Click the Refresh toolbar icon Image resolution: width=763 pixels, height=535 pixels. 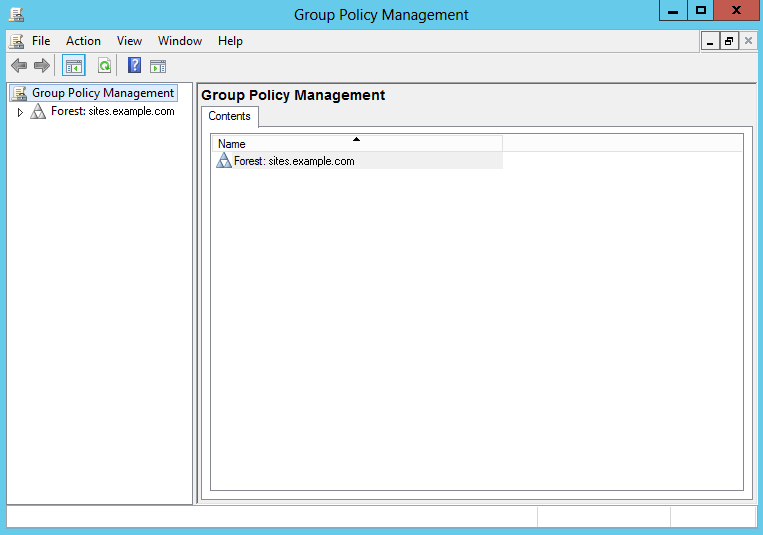[104, 66]
